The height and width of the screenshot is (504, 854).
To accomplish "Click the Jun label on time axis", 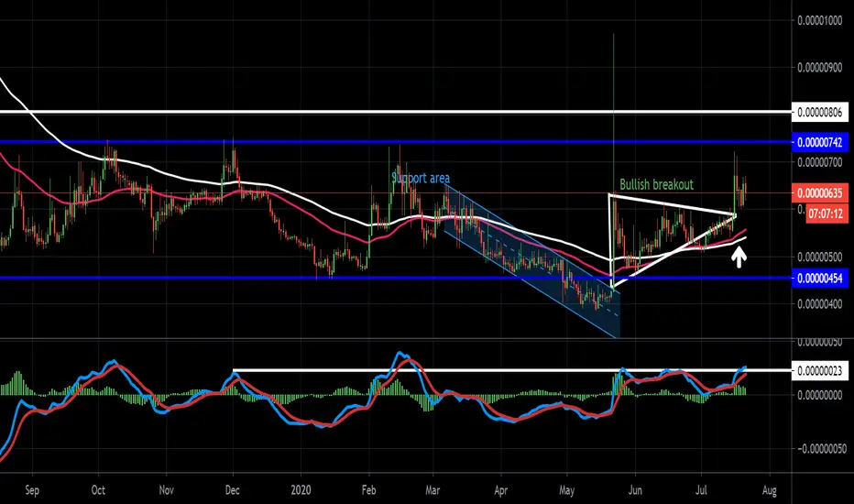I will pos(634,490).
